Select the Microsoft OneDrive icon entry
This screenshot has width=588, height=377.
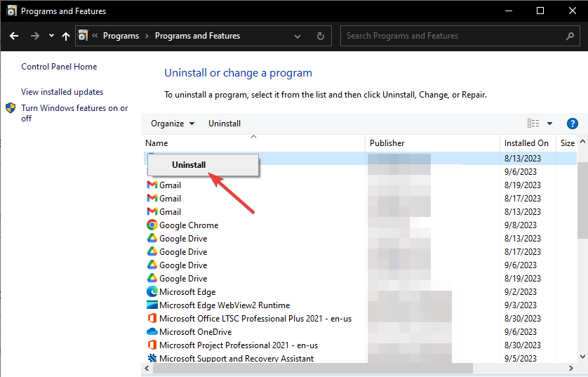[152, 332]
